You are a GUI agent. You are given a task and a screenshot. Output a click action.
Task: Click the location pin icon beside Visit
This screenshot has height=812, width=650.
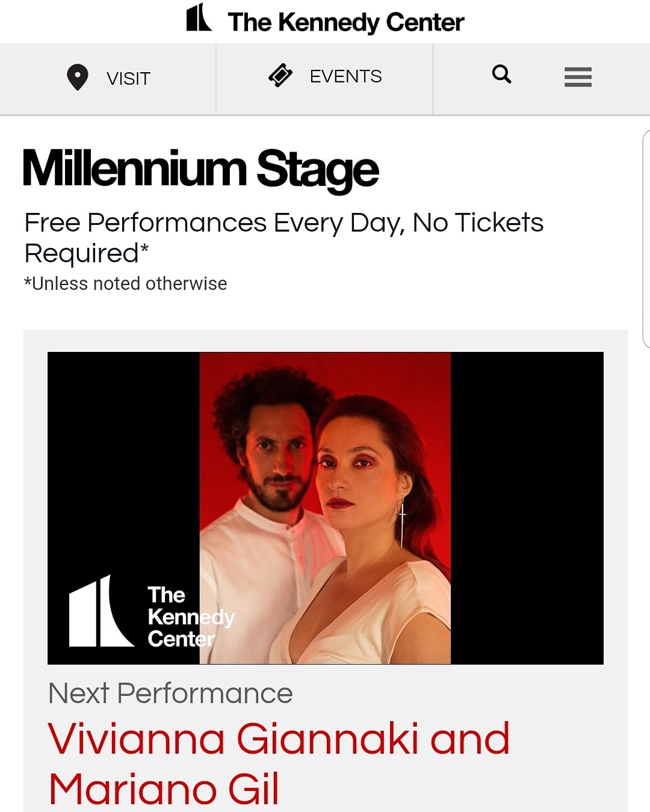click(78, 78)
